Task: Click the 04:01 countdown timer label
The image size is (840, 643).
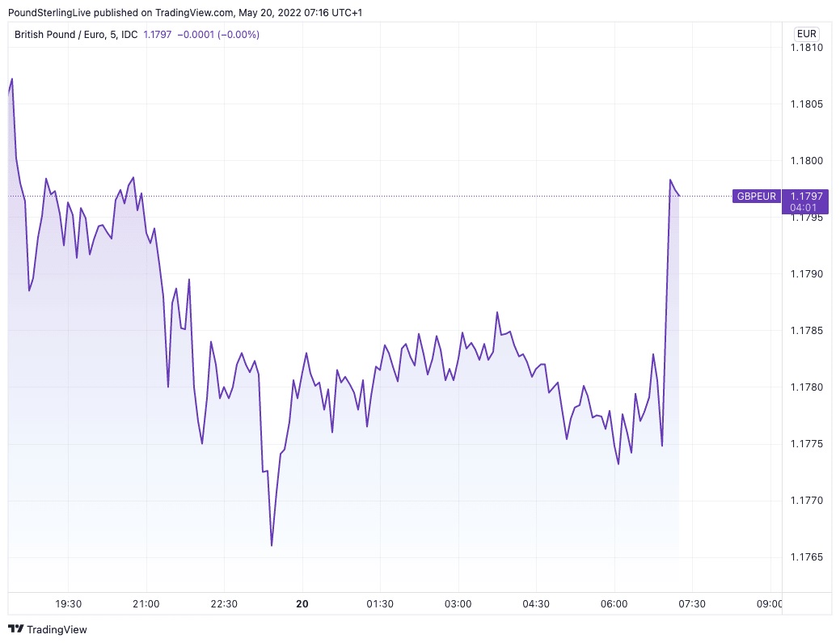Action: [803, 208]
